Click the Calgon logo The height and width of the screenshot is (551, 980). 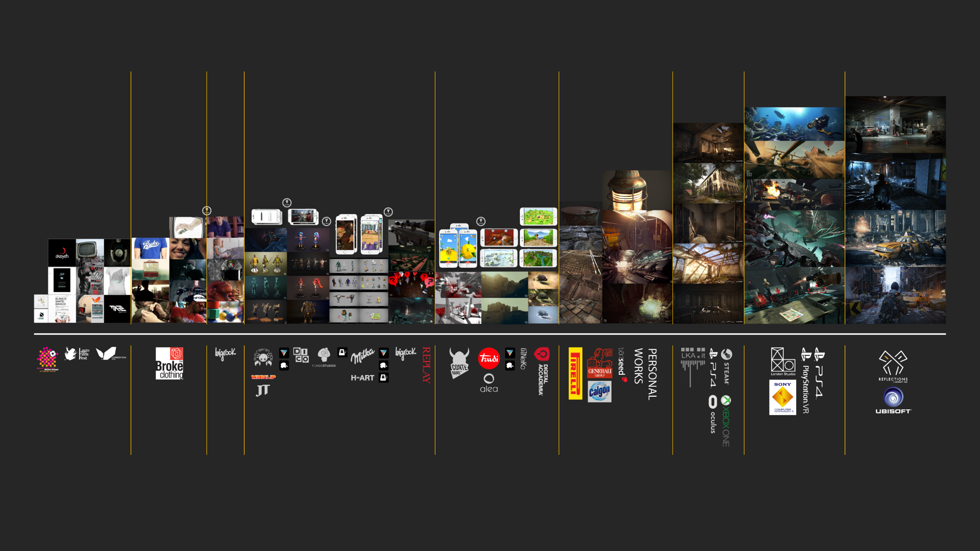pos(600,392)
